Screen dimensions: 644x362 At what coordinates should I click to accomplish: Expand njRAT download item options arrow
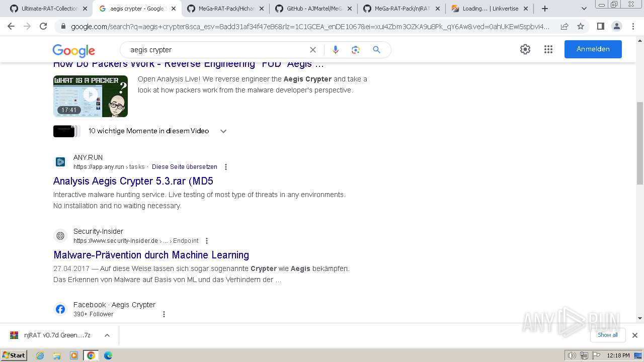[107, 335]
